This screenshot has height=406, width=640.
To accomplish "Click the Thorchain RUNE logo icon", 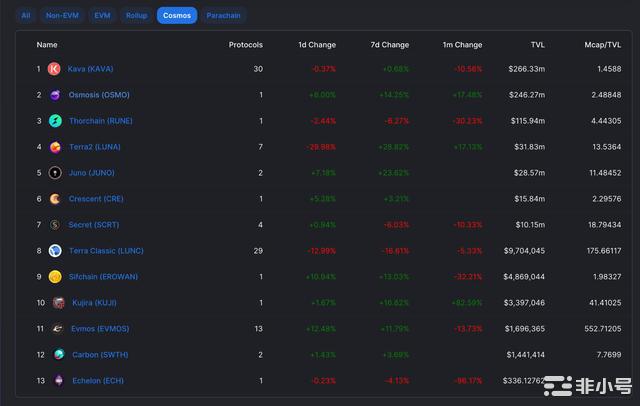I will coord(55,121).
